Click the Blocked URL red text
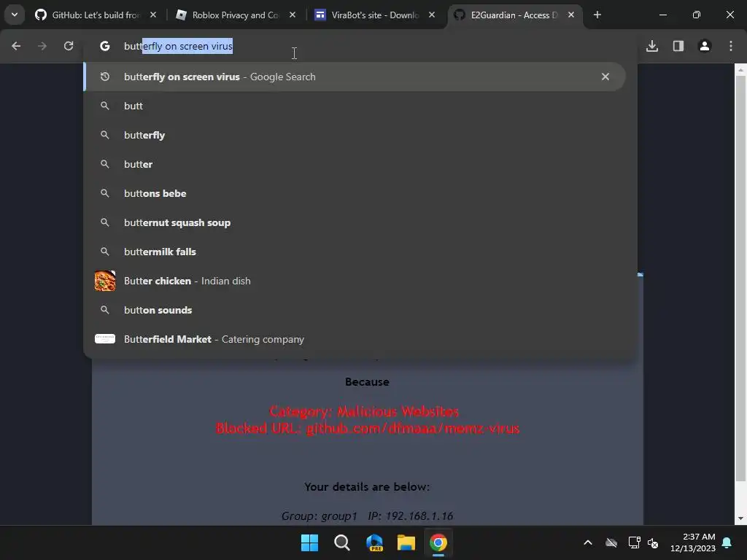 (368, 428)
